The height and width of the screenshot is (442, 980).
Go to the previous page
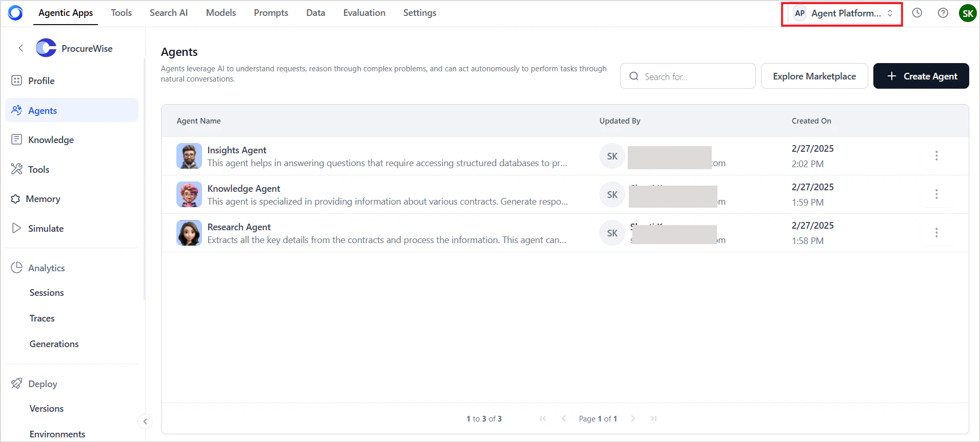point(564,418)
